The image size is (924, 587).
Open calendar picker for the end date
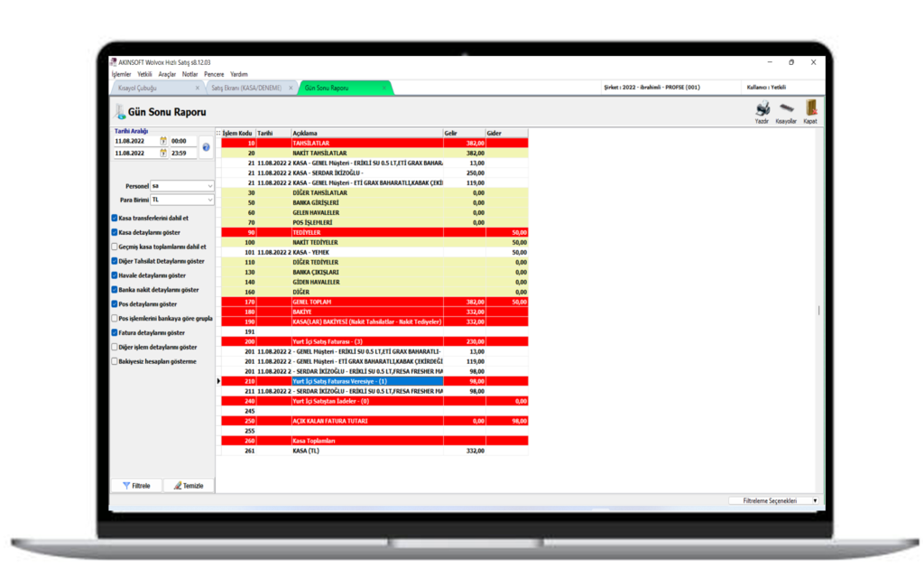(163, 154)
